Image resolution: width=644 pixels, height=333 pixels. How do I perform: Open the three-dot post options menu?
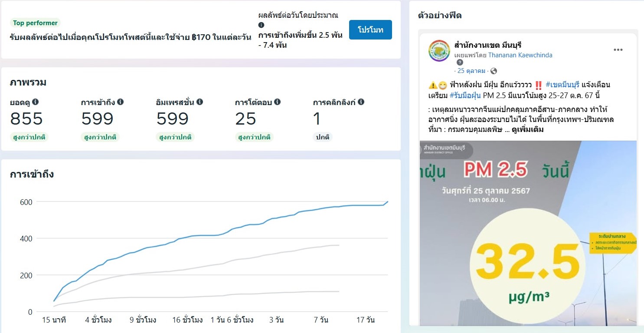point(618,50)
